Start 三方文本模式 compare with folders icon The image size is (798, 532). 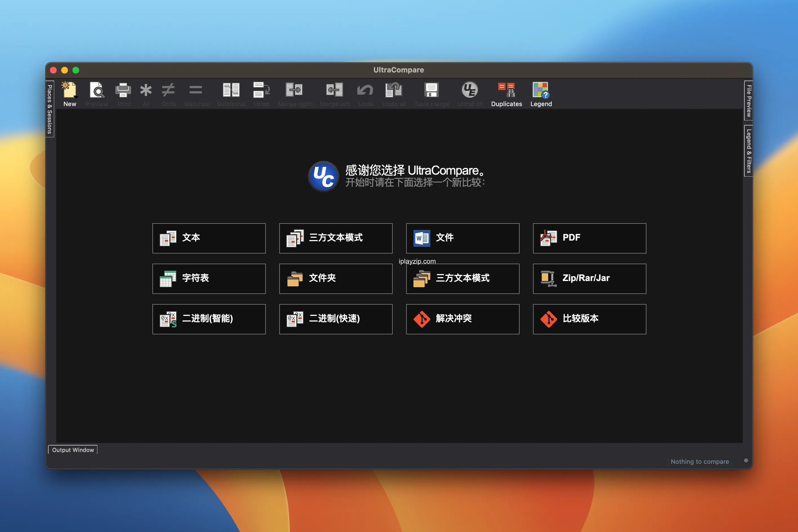463,278
